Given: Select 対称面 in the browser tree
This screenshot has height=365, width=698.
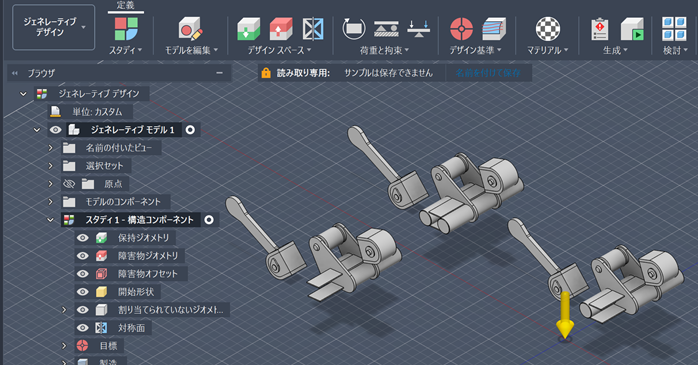Looking at the screenshot, I should (131, 328).
